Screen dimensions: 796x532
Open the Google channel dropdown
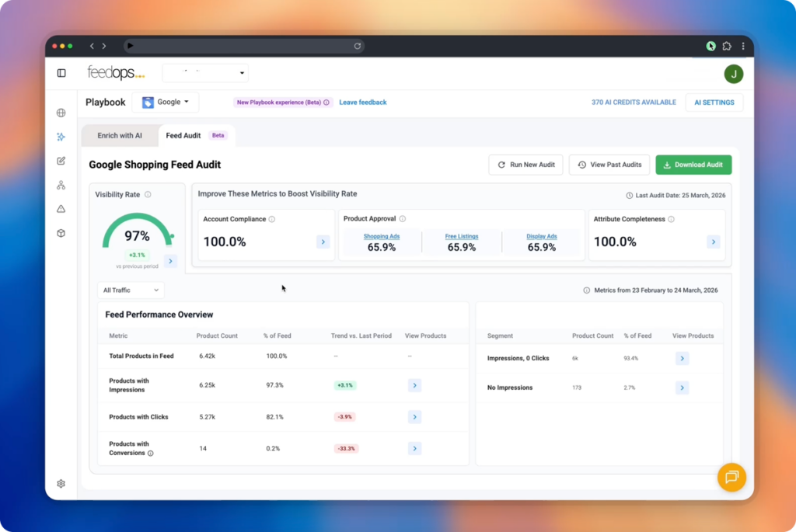(166, 102)
